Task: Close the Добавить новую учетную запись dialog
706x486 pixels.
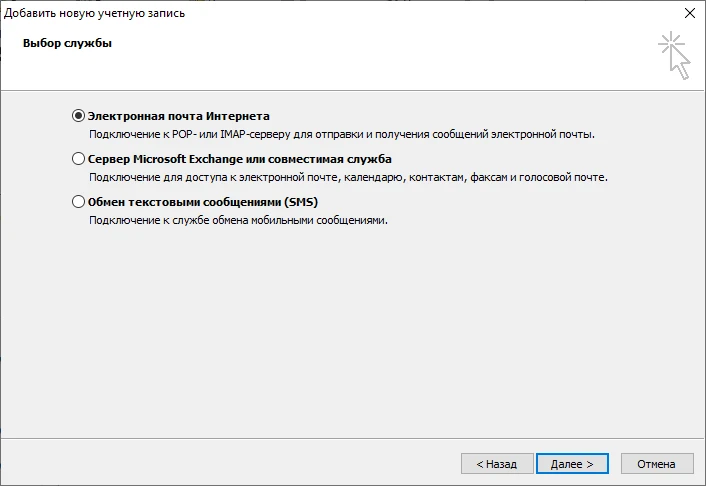Action: (x=688, y=13)
